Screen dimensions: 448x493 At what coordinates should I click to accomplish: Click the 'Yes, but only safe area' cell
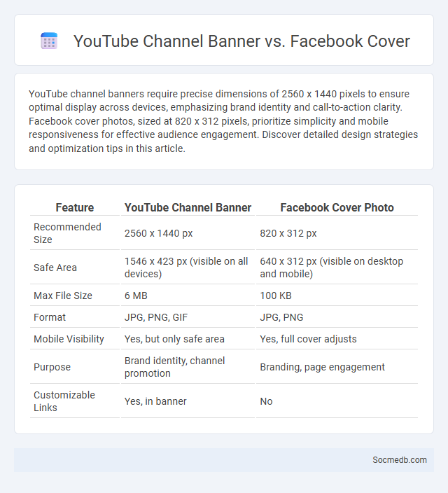point(188,339)
